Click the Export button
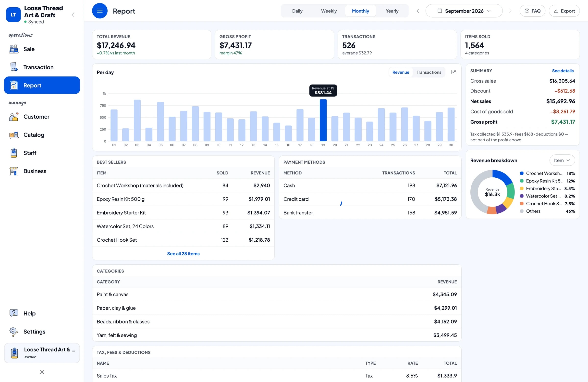The image size is (588, 382). tap(564, 11)
